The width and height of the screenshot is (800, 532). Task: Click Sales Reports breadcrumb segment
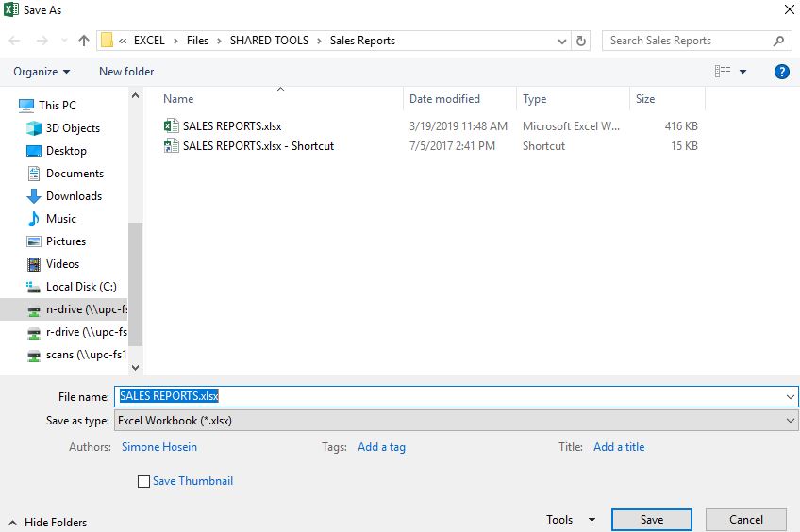pos(362,41)
